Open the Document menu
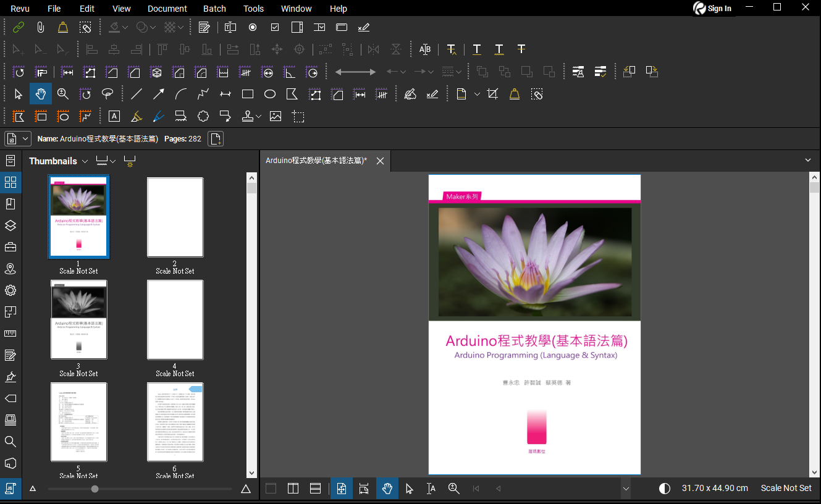The image size is (821, 504). tap(167, 9)
